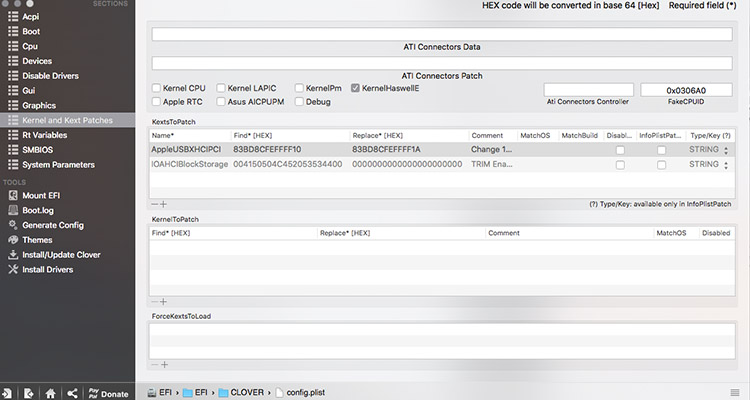Enable the Kernel CPU checkbox
750x400 pixels.
[x=156, y=88]
